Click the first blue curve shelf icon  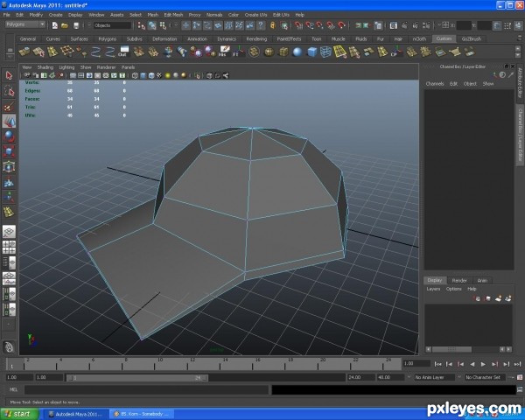click(x=95, y=52)
